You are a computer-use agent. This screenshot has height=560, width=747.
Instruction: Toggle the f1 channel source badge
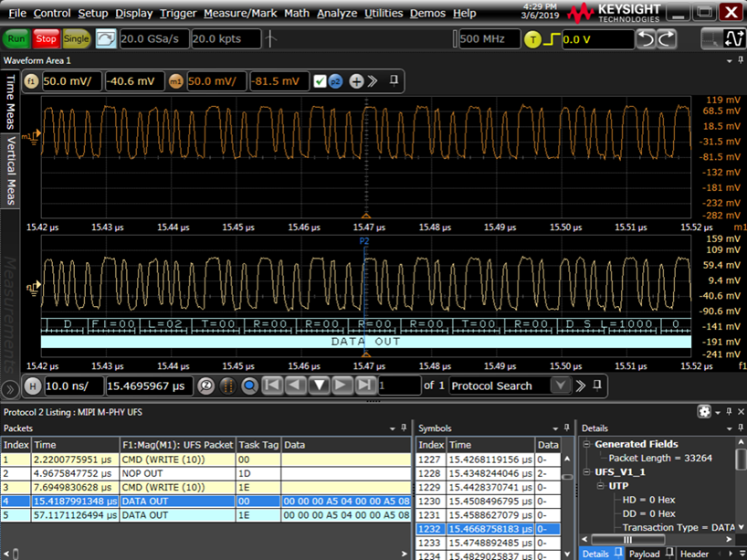click(32, 81)
